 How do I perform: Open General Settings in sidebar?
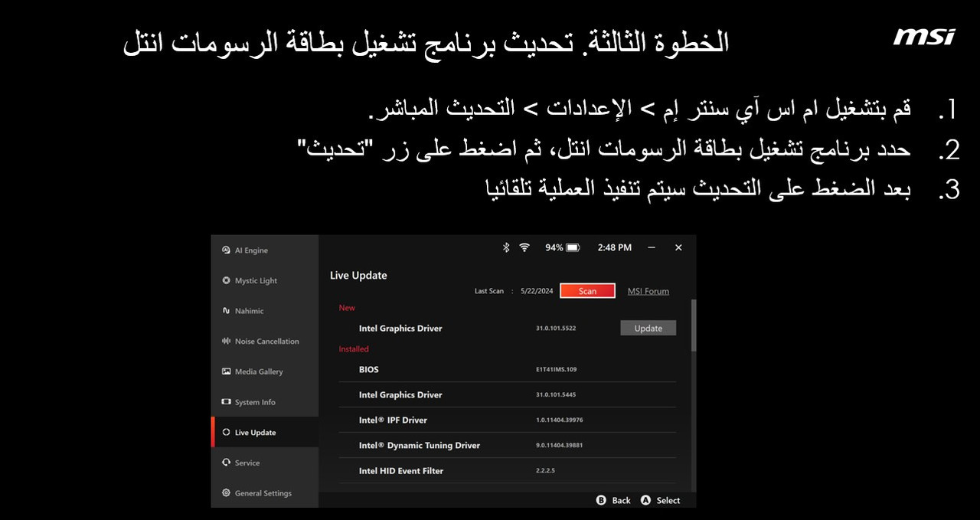click(x=265, y=493)
